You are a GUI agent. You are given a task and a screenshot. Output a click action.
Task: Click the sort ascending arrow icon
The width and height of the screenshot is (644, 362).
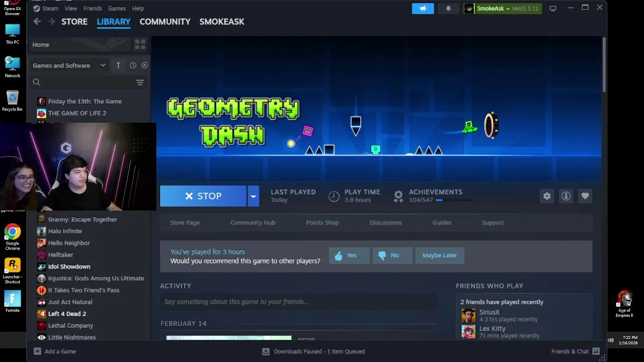pyautogui.click(x=118, y=65)
